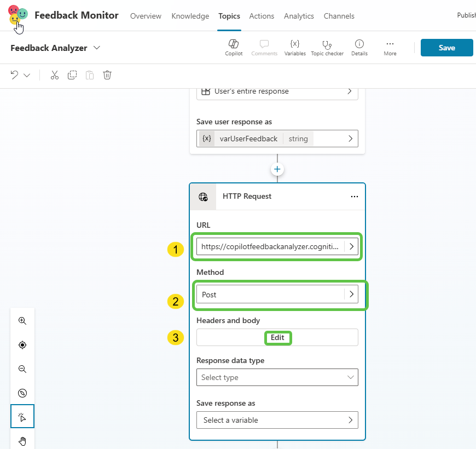This screenshot has height=449, width=476.
Task: Switch to the Analytics tab
Action: coord(299,16)
